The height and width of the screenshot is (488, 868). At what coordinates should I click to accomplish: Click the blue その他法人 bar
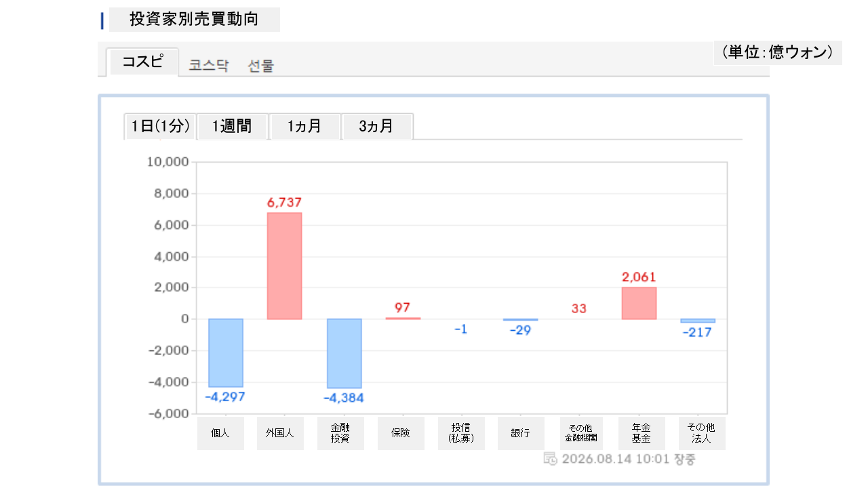[698, 321]
